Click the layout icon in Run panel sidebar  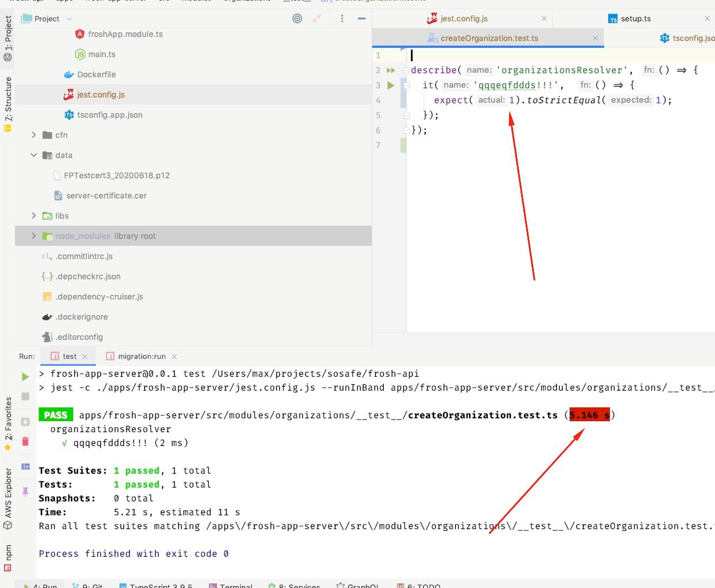[x=25, y=467]
